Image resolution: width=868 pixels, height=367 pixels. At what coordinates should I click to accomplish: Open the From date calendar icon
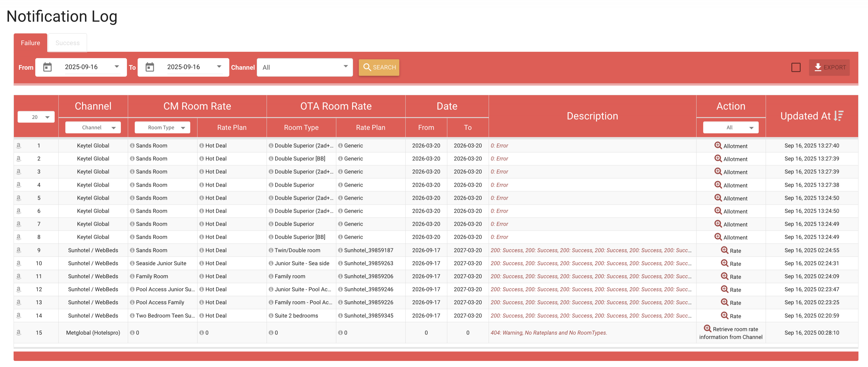click(x=47, y=67)
